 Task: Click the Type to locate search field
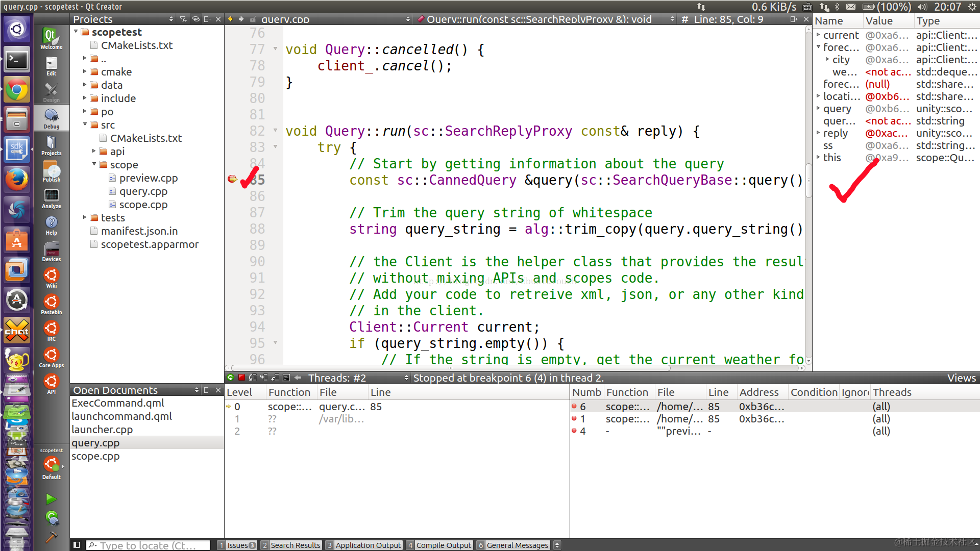pyautogui.click(x=148, y=545)
